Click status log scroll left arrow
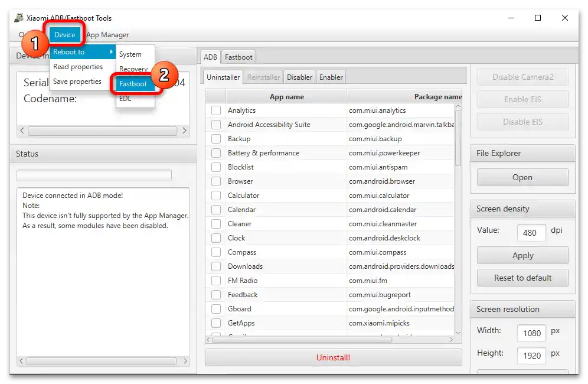 [x=21, y=361]
